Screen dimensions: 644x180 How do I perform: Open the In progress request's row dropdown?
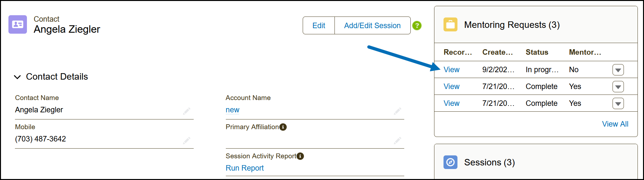tap(618, 70)
